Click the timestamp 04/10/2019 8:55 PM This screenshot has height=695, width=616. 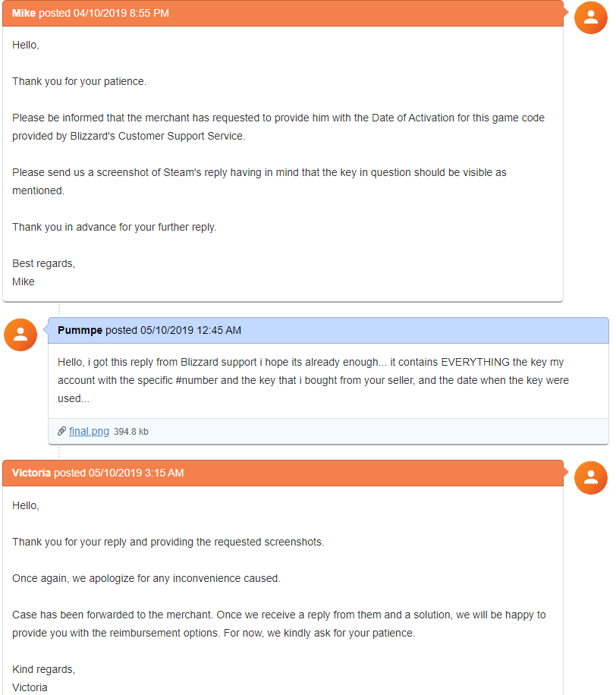coord(121,13)
